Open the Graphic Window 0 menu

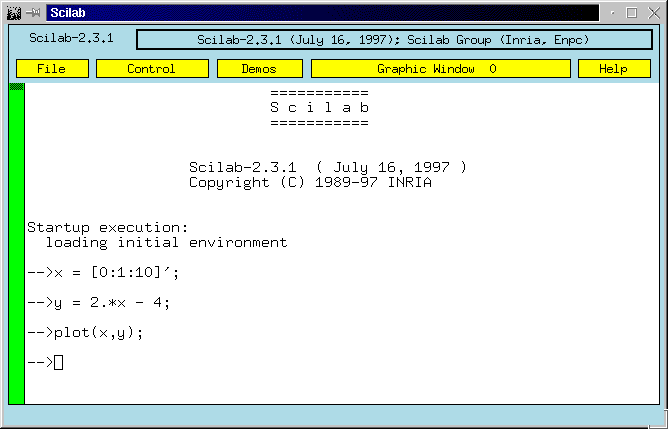coord(441,69)
